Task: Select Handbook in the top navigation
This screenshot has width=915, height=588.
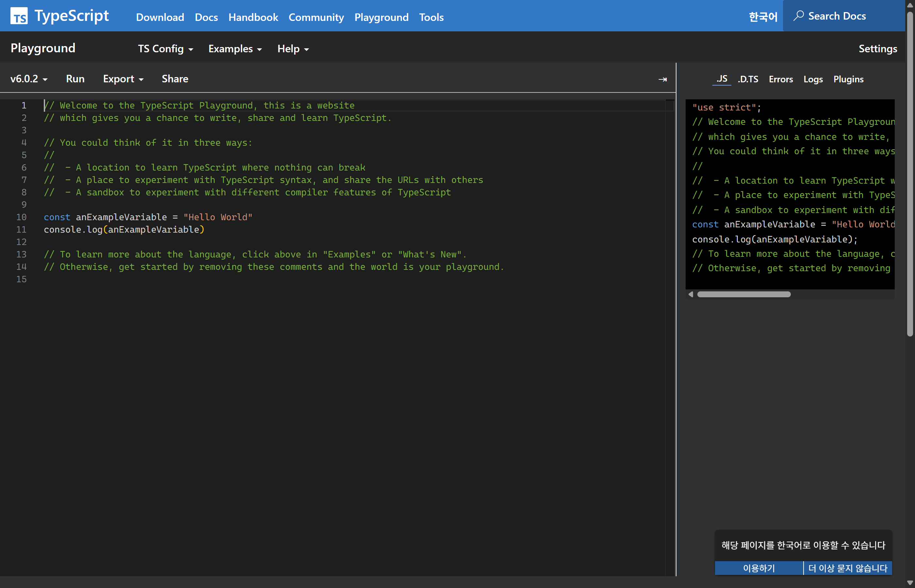Action: click(253, 17)
